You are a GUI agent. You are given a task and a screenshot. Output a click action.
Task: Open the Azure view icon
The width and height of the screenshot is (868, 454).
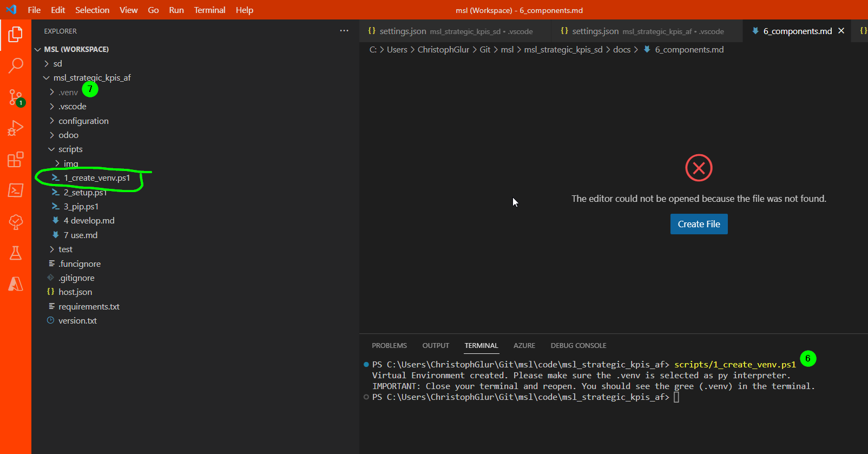tap(16, 284)
